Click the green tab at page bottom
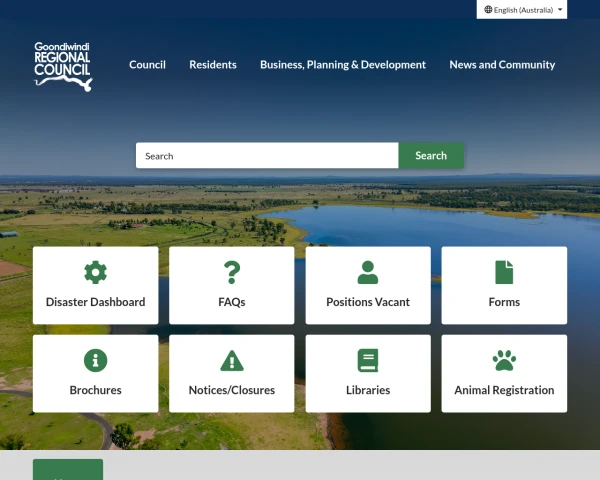The width and height of the screenshot is (600, 480). pyautogui.click(x=68, y=469)
